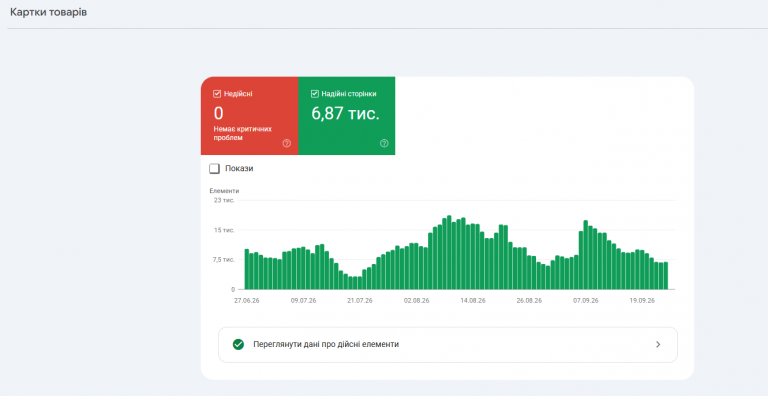Click the 26.08.26 date label
The image size is (768, 396).
pos(529,301)
